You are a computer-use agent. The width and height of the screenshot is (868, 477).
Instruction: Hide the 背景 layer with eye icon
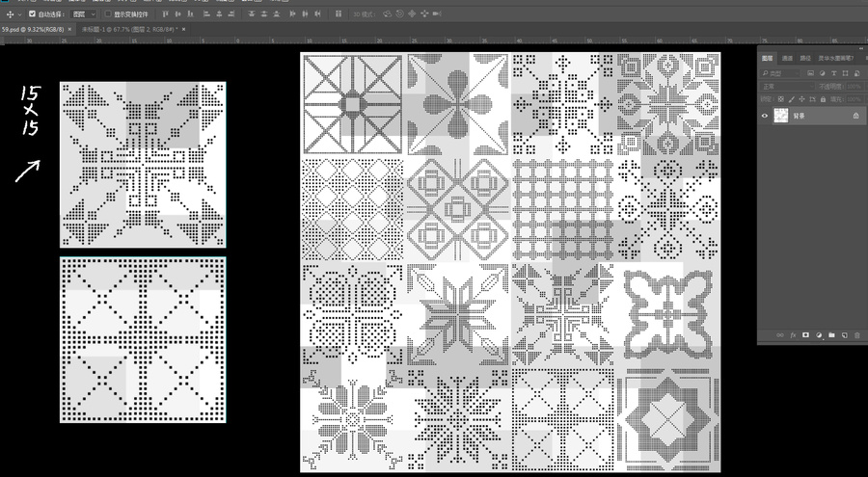tap(765, 116)
